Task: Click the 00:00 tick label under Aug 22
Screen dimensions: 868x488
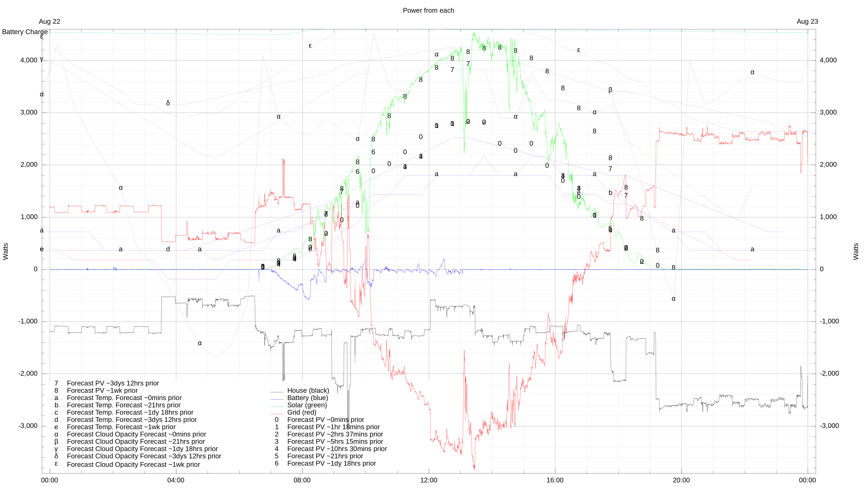Action: coord(50,480)
